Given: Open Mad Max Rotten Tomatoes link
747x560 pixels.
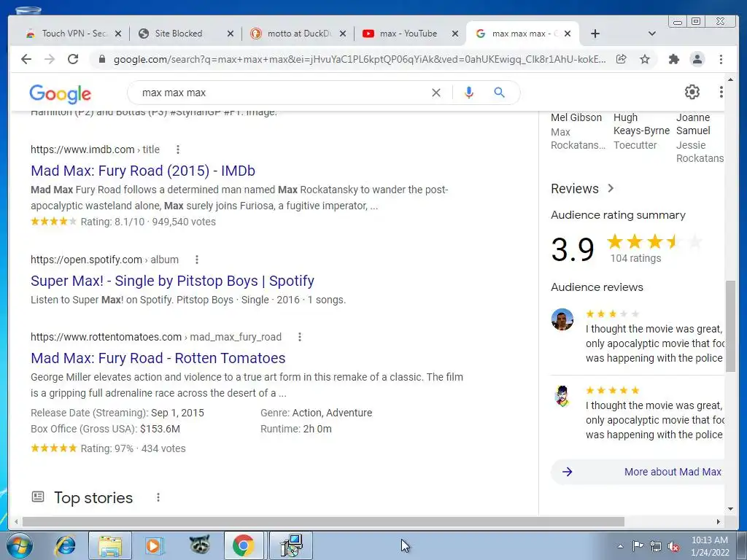Looking at the screenshot, I should click(158, 358).
